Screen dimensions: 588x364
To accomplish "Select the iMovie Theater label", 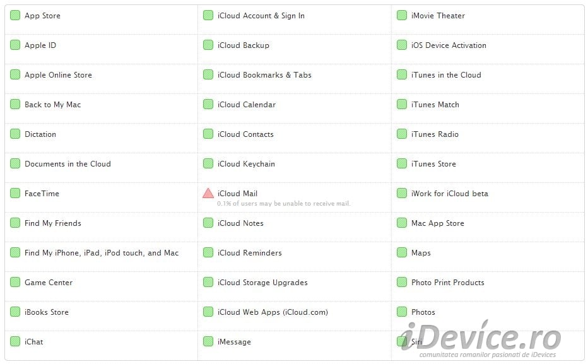I will 438,16.
